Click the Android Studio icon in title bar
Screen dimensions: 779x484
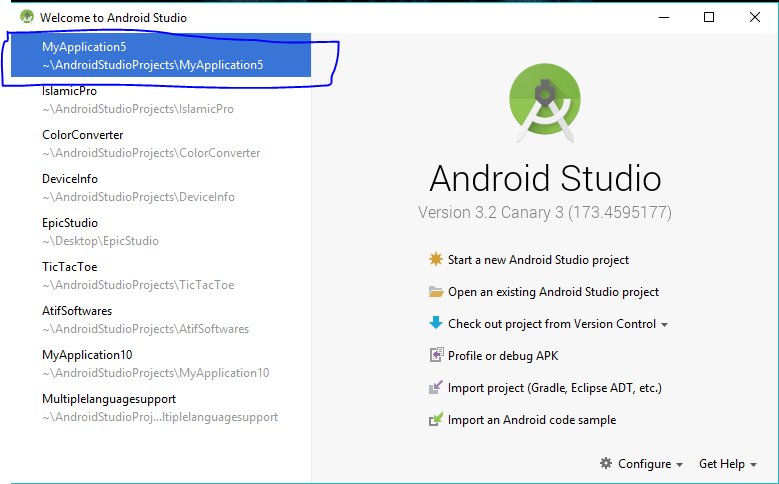(x=27, y=17)
